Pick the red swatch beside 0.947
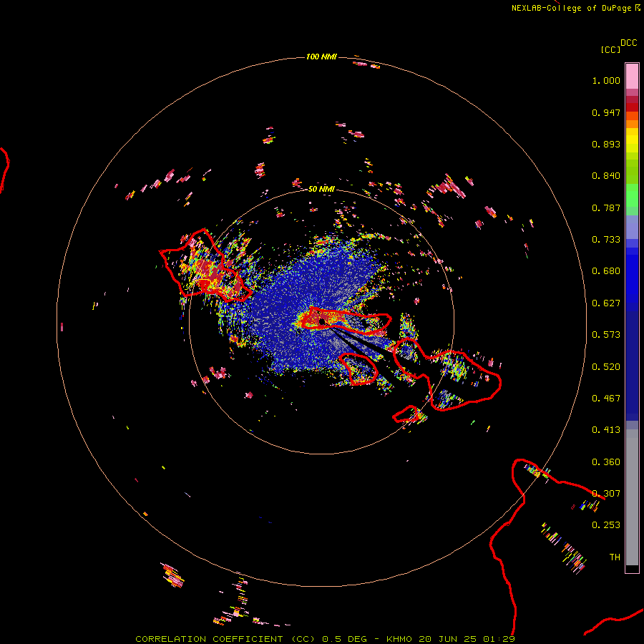 pyautogui.click(x=632, y=107)
